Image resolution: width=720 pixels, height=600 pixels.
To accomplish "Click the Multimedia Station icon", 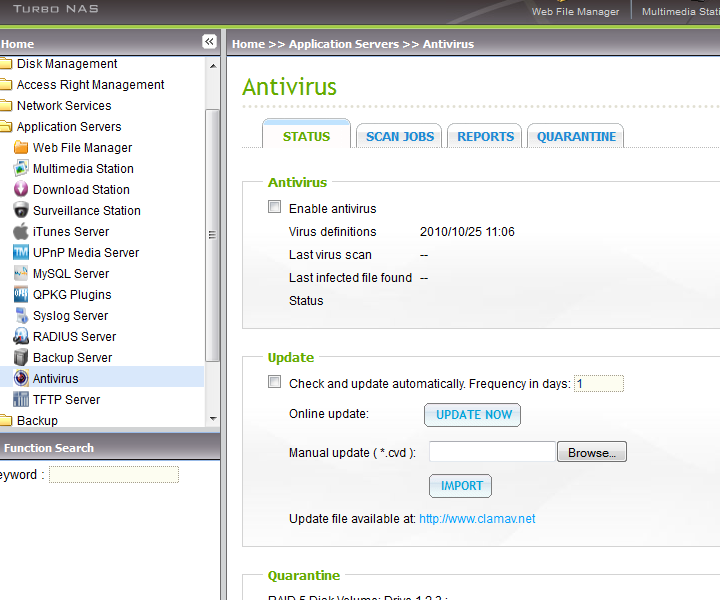I will click(21, 169).
